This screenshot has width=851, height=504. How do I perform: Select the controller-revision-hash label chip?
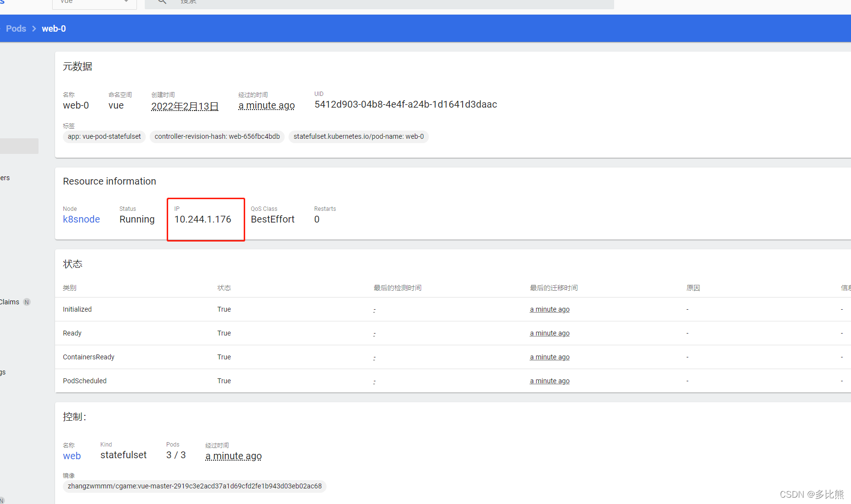(x=217, y=136)
